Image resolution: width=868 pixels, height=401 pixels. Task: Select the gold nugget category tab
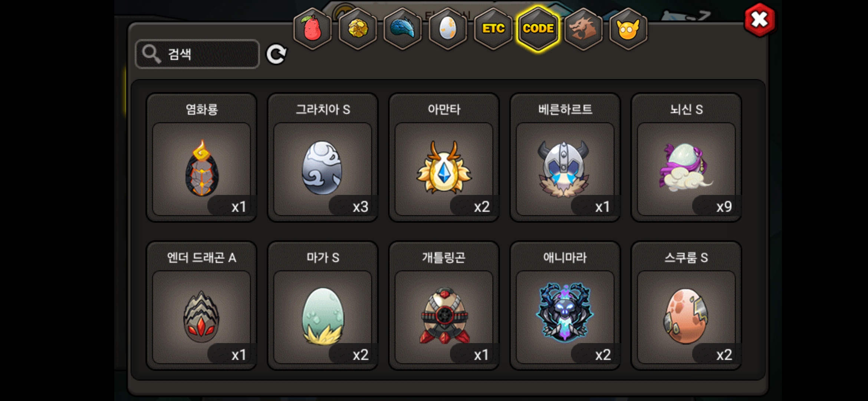coord(358,29)
